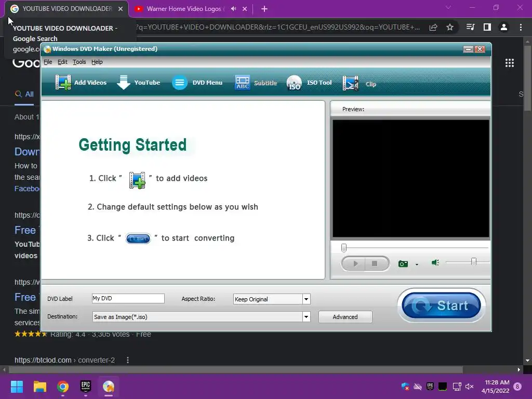Close the Windows DVD Maker window
The image size is (532, 399).
click(480, 49)
